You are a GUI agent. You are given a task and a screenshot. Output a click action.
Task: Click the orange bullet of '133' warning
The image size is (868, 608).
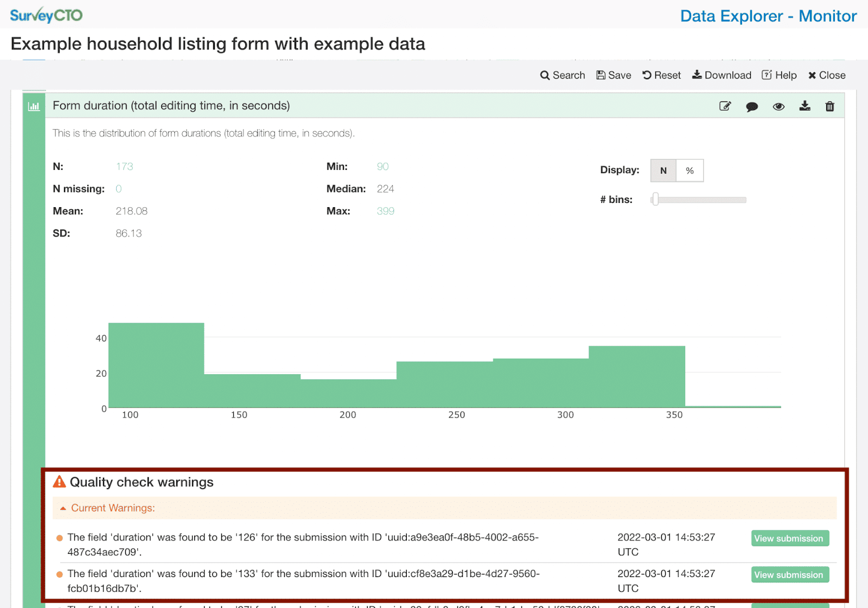click(60, 574)
